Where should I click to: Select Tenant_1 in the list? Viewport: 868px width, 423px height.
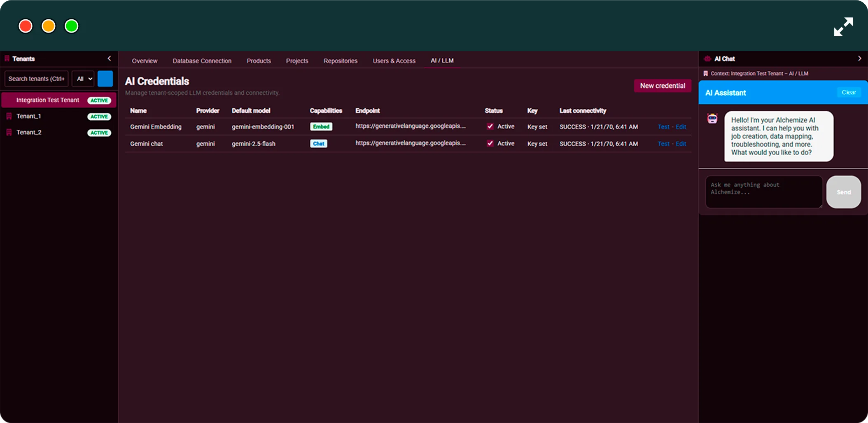coord(58,116)
